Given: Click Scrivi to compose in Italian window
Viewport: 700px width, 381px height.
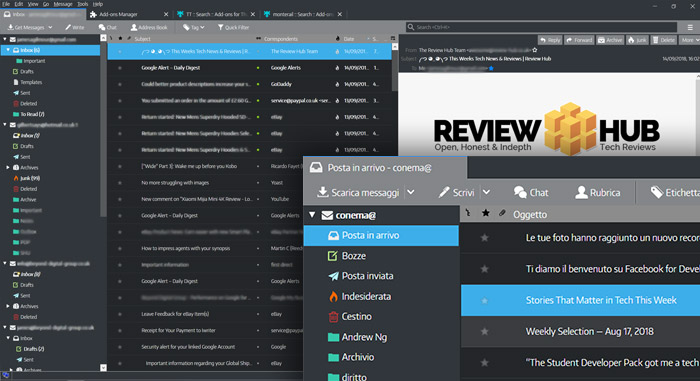Looking at the screenshot, I should 456,193.
